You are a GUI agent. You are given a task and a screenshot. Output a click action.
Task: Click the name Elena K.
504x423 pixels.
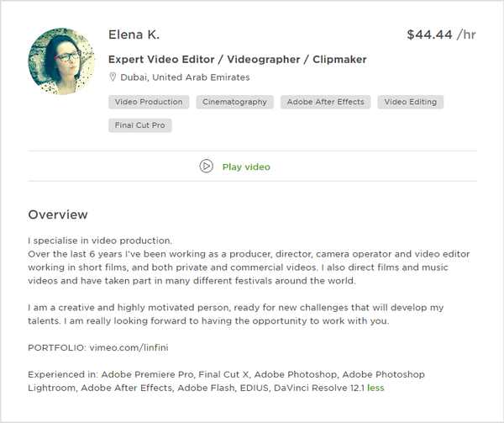pyautogui.click(x=134, y=34)
